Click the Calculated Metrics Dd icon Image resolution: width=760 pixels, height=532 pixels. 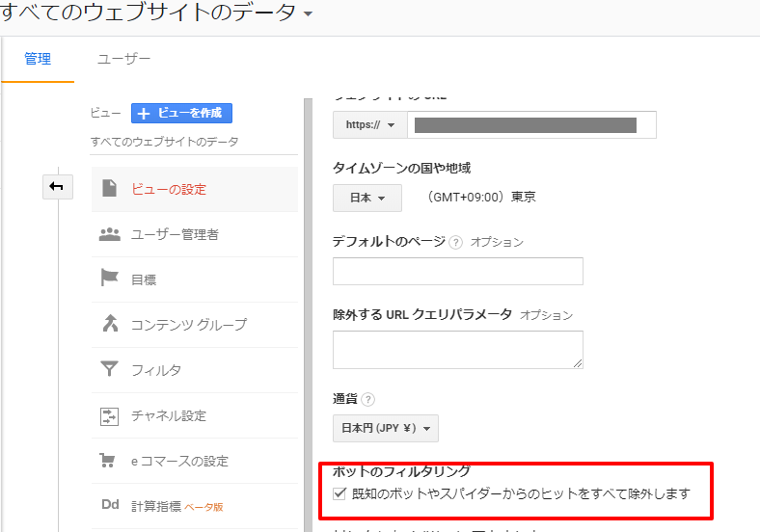(109, 506)
